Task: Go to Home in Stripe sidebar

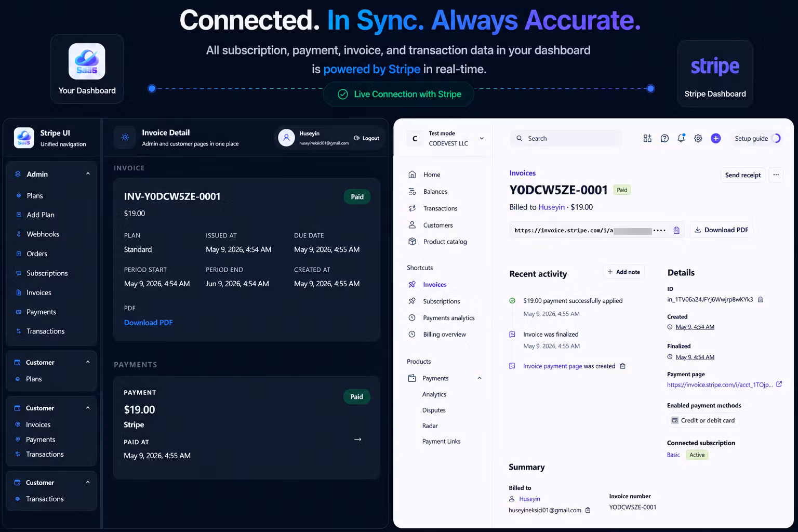Action: pos(432,175)
